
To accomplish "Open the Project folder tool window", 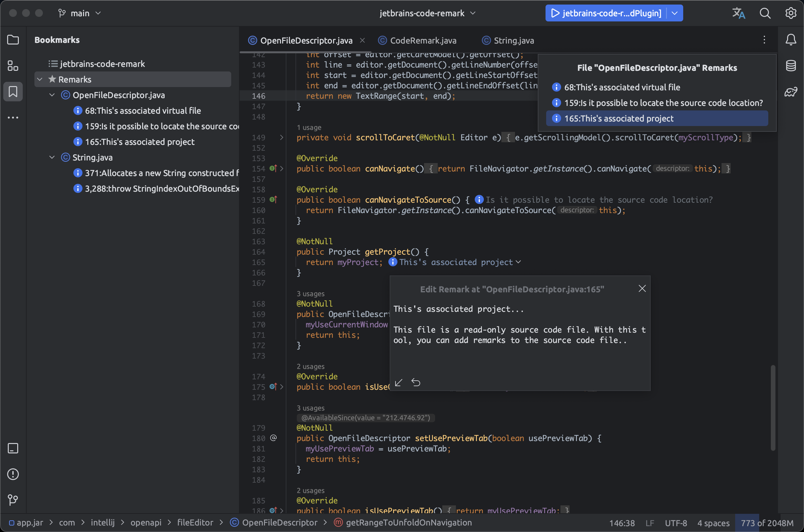I will [13, 40].
